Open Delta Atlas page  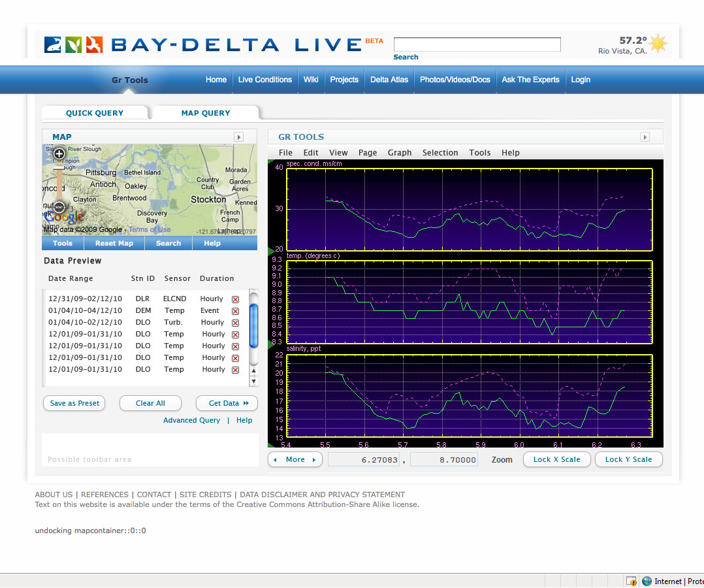pos(389,80)
